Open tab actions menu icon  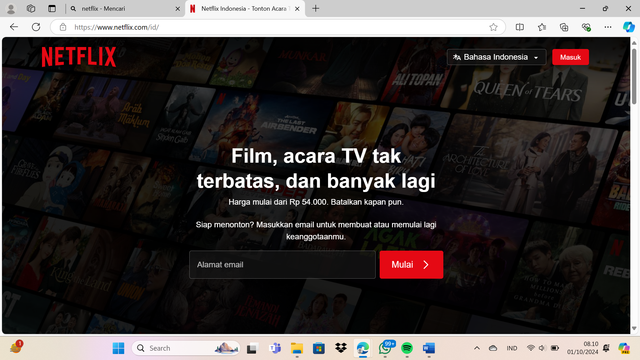(x=52, y=9)
